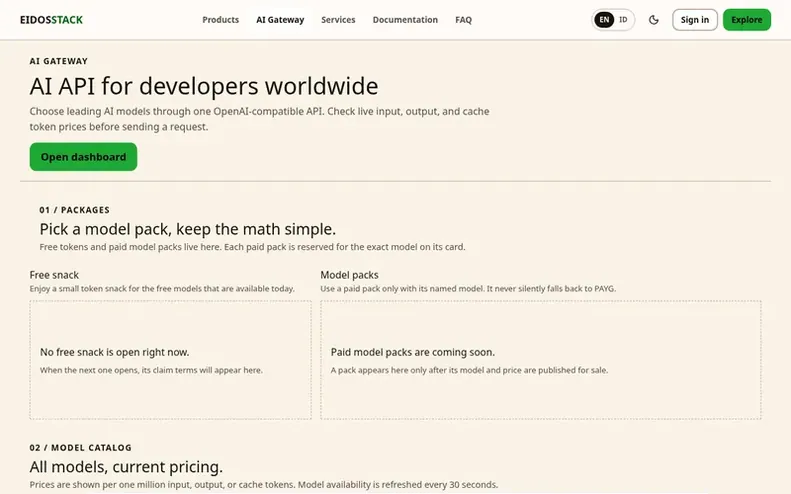Click the green Explore button

(x=747, y=20)
